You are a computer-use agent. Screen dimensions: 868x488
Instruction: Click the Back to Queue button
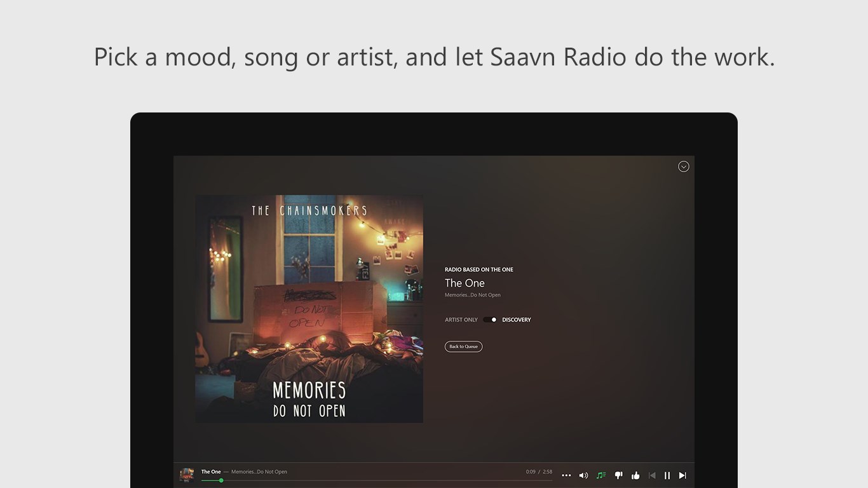point(463,346)
